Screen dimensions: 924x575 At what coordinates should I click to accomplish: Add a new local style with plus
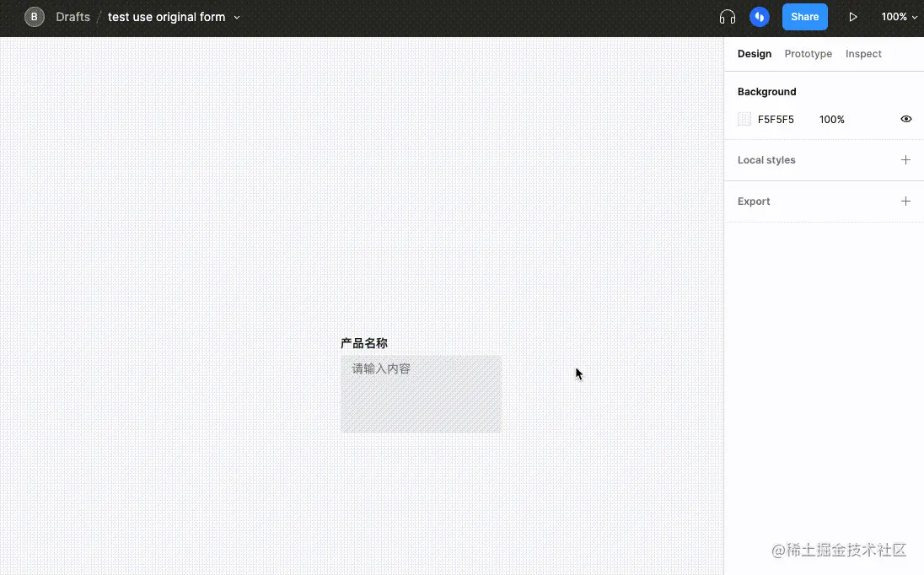[x=905, y=159]
